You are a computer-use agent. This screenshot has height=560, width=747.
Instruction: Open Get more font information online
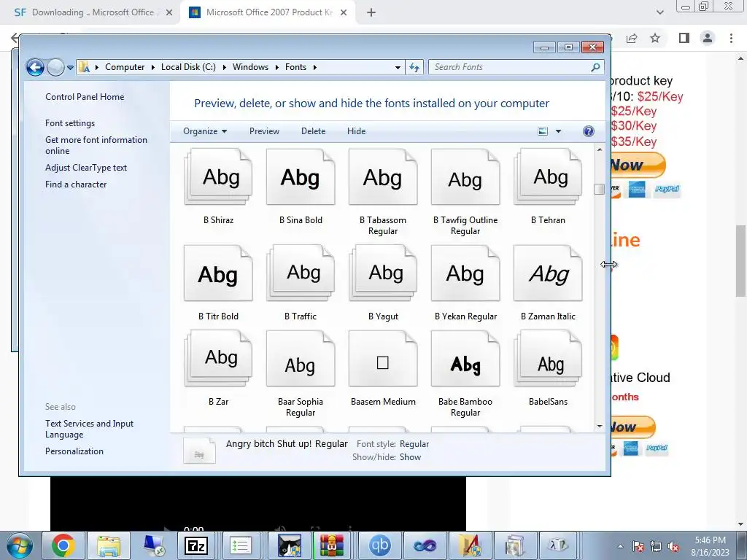coord(96,145)
